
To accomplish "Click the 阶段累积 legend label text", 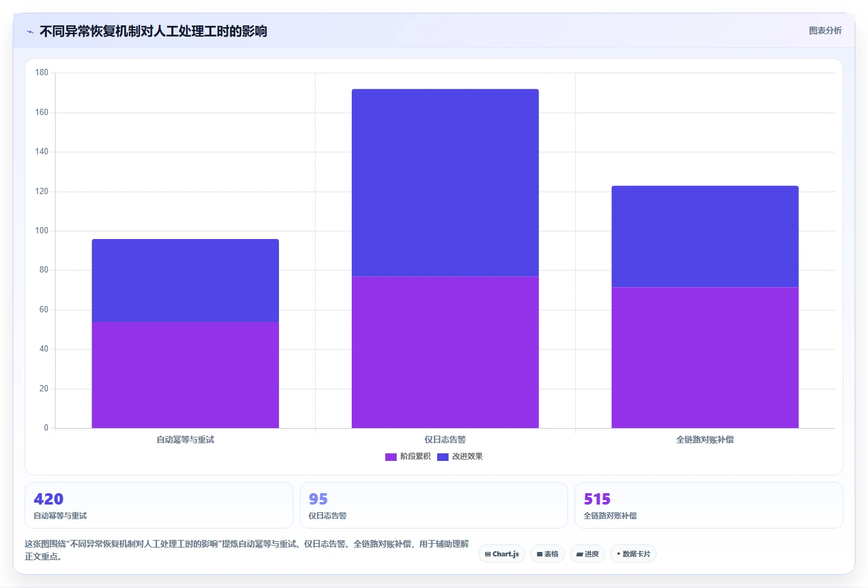I will point(415,456).
